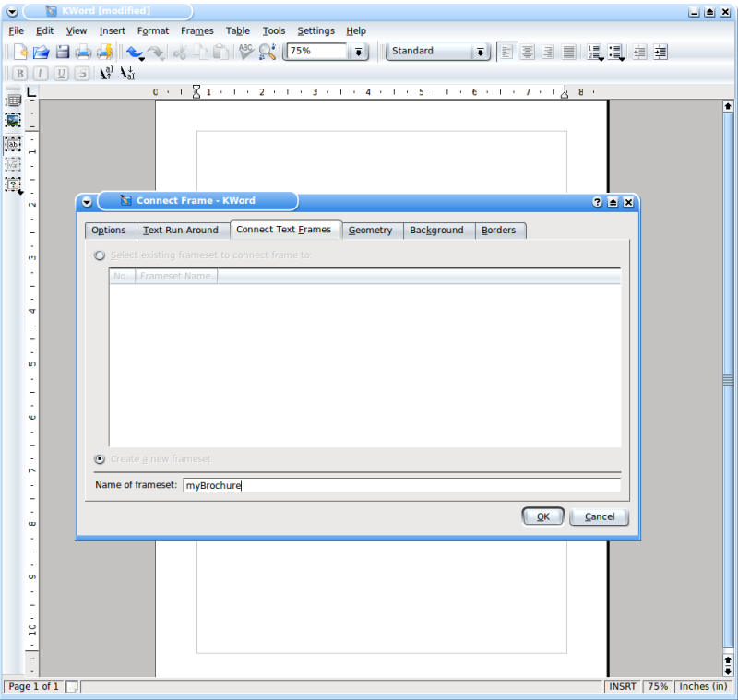This screenshot has height=700, width=738.
Task: Click the Find binoculars icon
Action: point(268,52)
